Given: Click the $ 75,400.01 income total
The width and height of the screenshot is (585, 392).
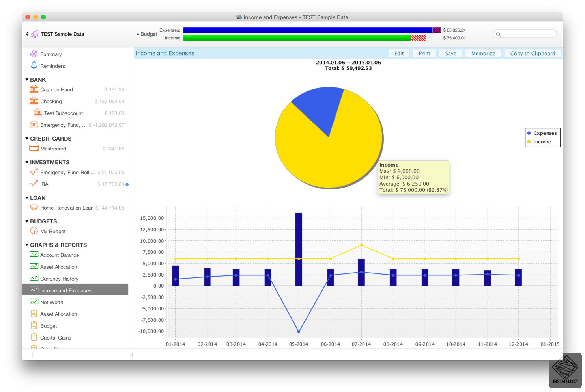Looking at the screenshot, I should click(x=454, y=38).
